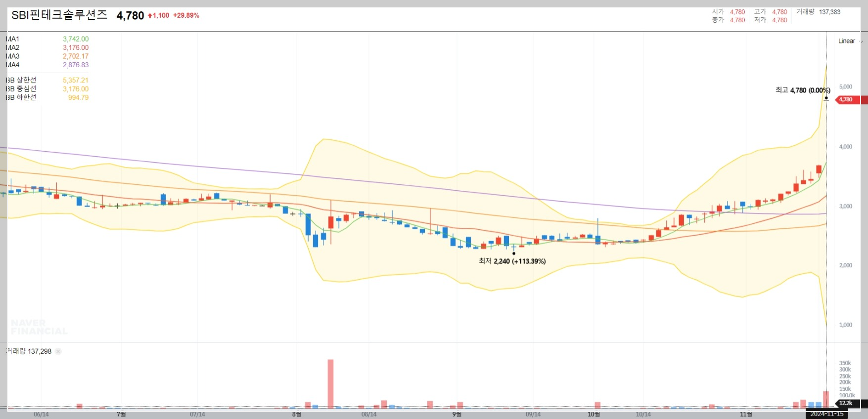The image size is (868, 419).
Task: Click the large 4,780 price in the header
Action: click(x=130, y=16)
